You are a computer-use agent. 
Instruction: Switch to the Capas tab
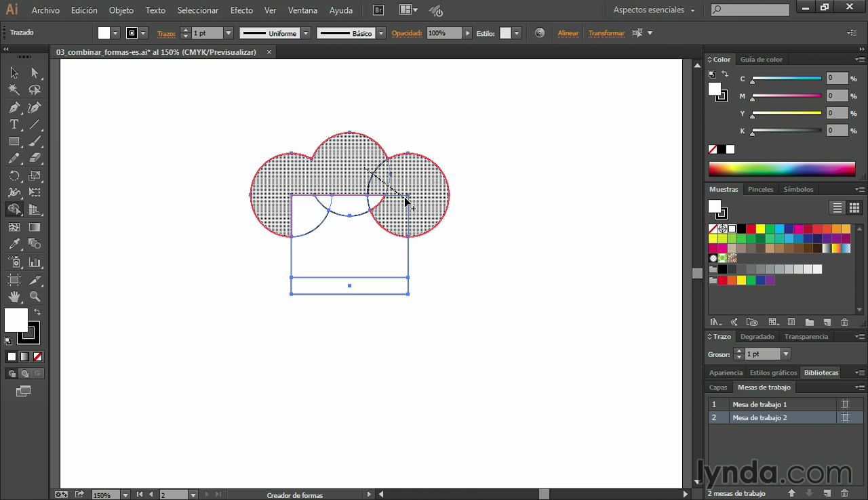pyautogui.click(x=718, y=388)
